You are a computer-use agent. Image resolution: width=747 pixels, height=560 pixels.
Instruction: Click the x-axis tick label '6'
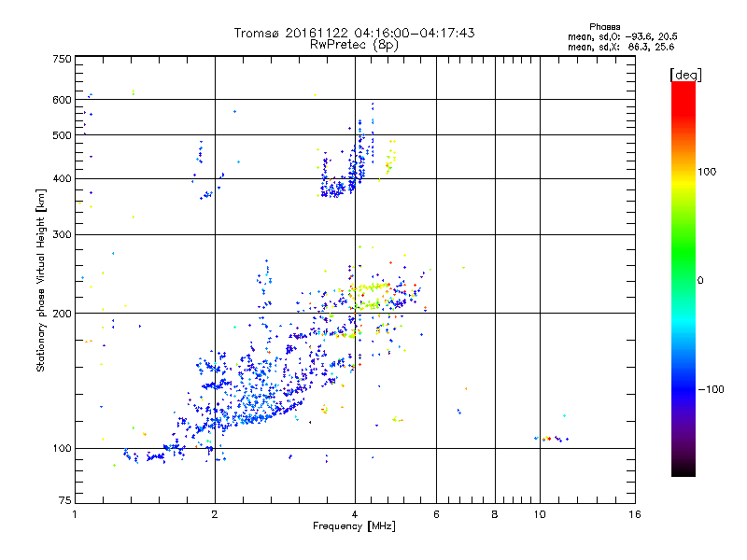(x=436, y=514)
